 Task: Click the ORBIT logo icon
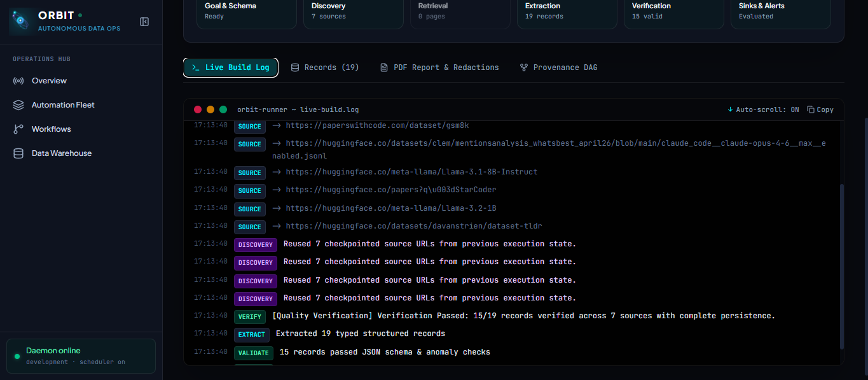[21, 21]
